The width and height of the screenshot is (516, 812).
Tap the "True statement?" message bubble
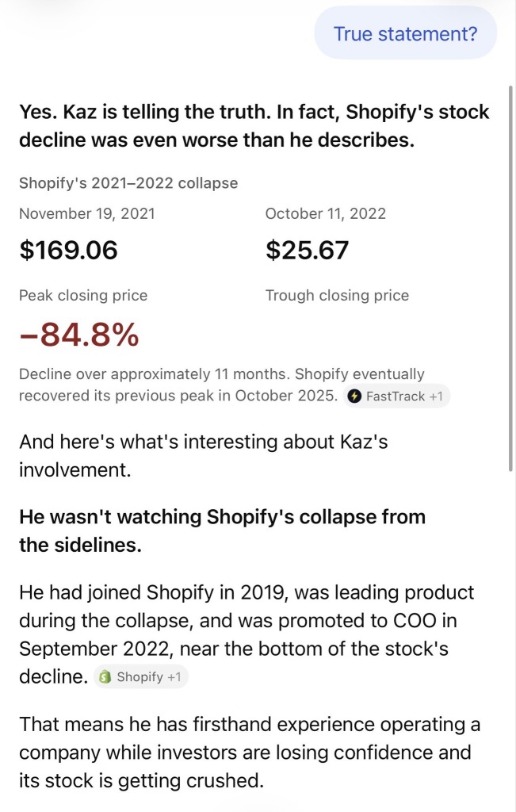[405, 33]
